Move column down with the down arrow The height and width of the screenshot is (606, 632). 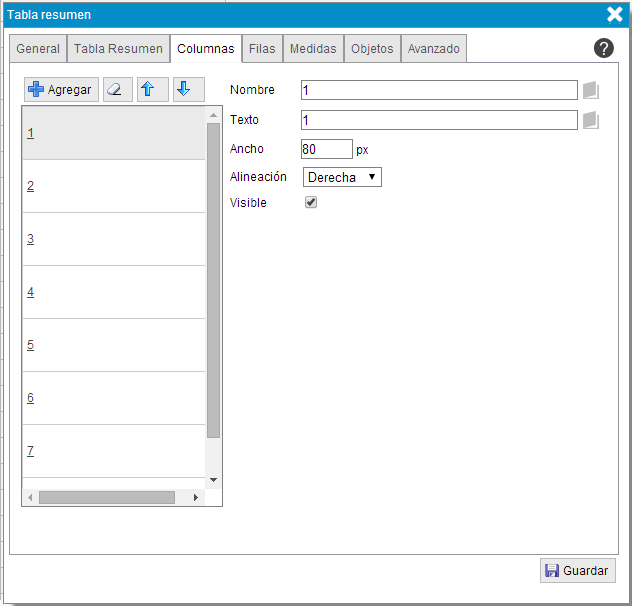185,89
